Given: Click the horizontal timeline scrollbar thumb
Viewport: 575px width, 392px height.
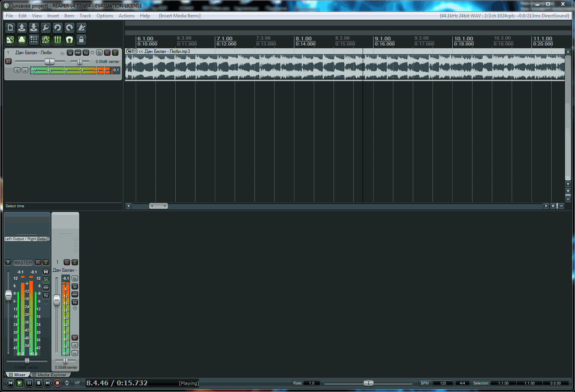Looking at the screenshot, I should point(158,206).
